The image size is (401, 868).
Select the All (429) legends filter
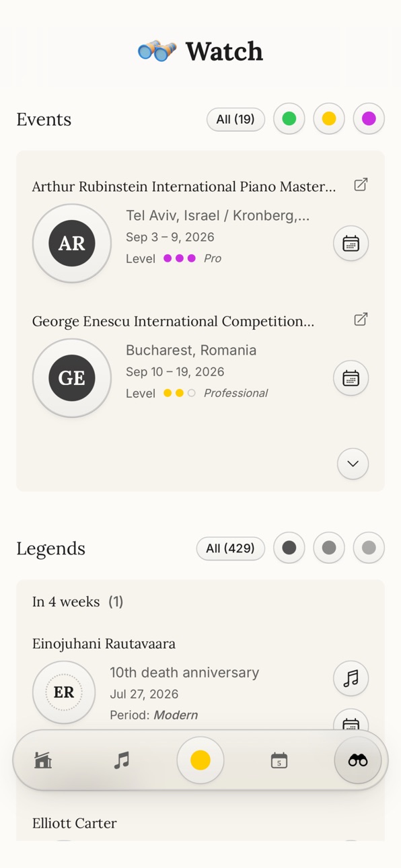pyautogui.click(x=231, y=548)
